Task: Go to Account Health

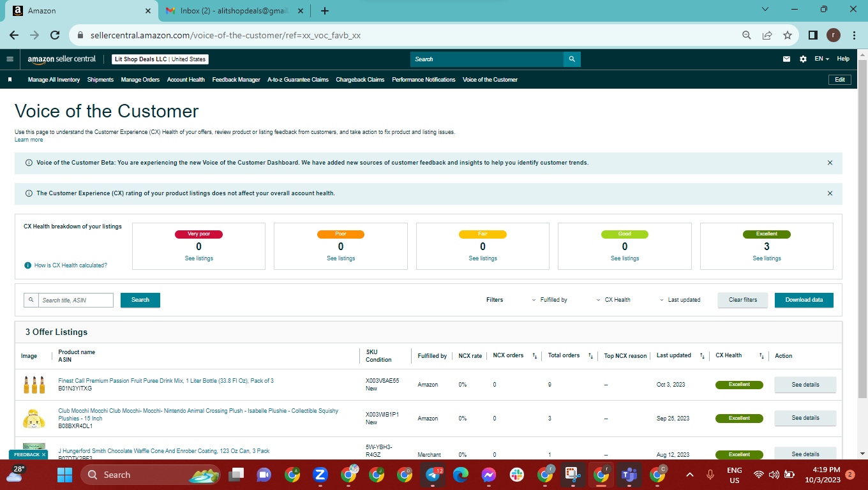Action: 186,80
